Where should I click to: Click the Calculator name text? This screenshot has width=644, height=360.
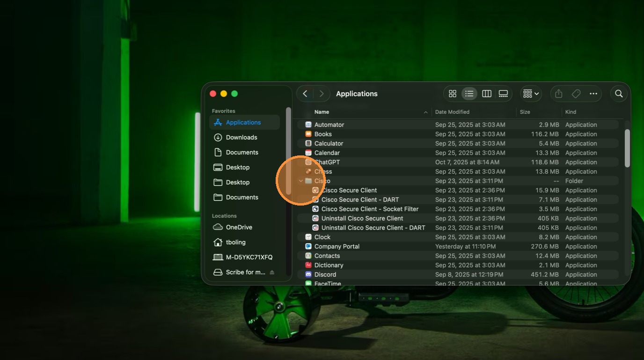tap(329, 143)
